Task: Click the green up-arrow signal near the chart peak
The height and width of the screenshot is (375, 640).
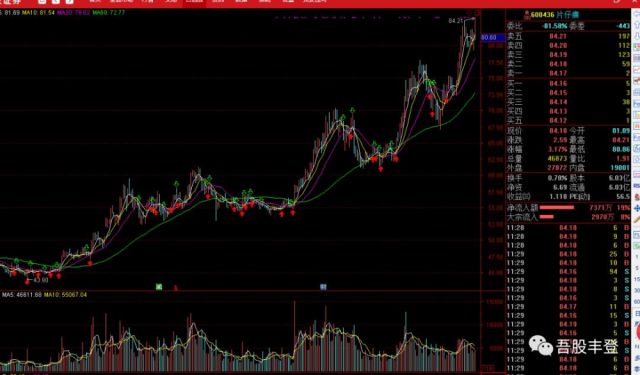Action: click(x=430, y=83)
